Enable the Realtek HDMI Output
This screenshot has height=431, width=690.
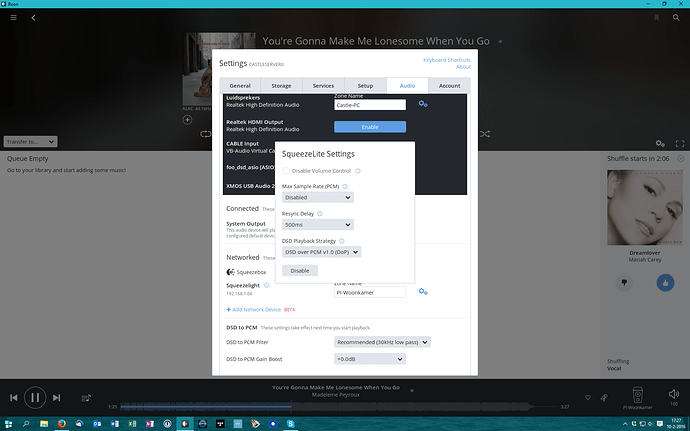coord(370,127)
